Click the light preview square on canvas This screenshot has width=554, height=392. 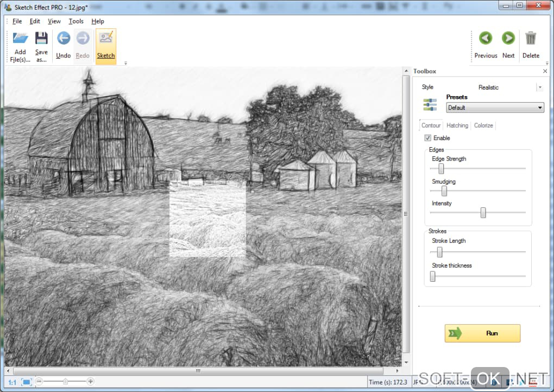click(x=207, y=219)
